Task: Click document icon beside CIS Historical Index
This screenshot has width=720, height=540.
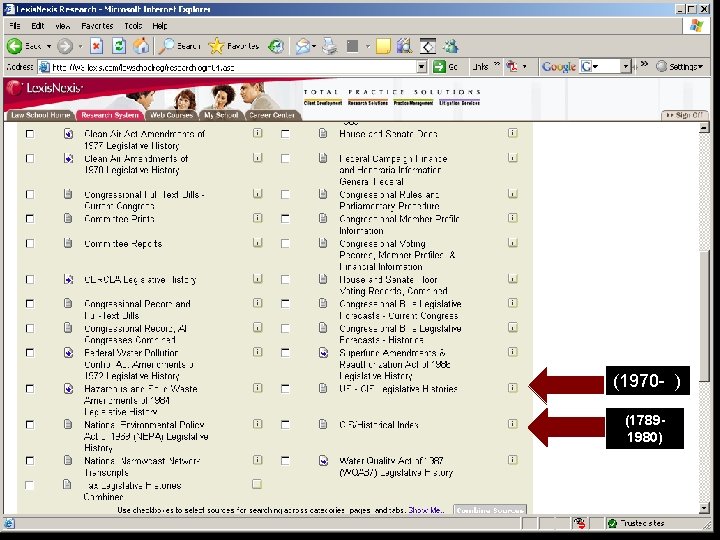Action: click(x=323, y=424)
